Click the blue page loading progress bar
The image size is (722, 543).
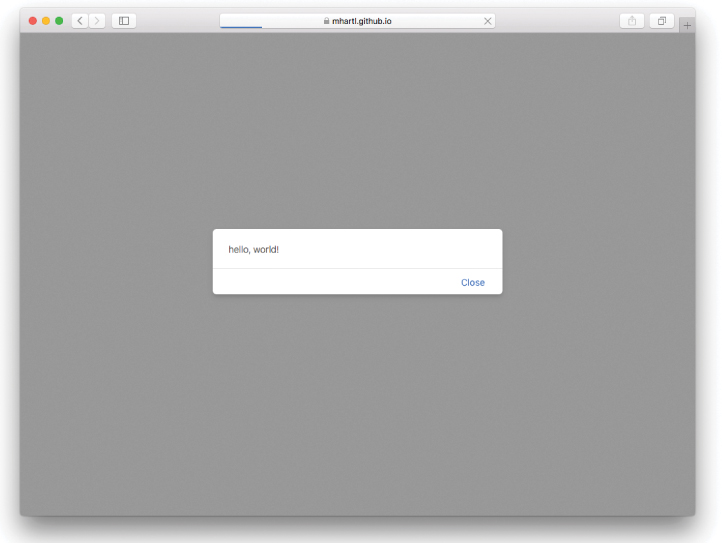[241, 27]
